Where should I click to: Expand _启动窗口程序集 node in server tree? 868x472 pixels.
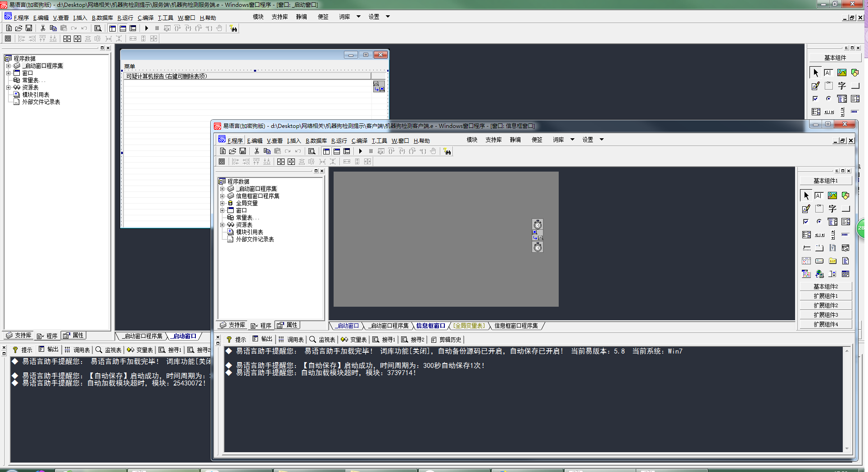8,66
